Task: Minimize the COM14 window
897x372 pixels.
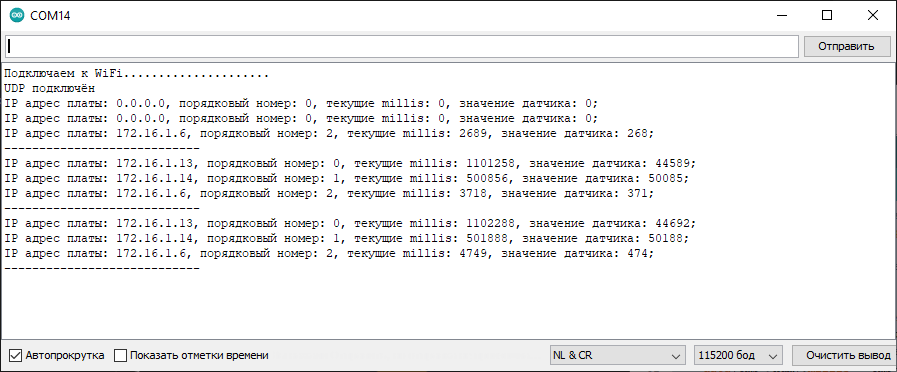Action: [x=781, y=15]
